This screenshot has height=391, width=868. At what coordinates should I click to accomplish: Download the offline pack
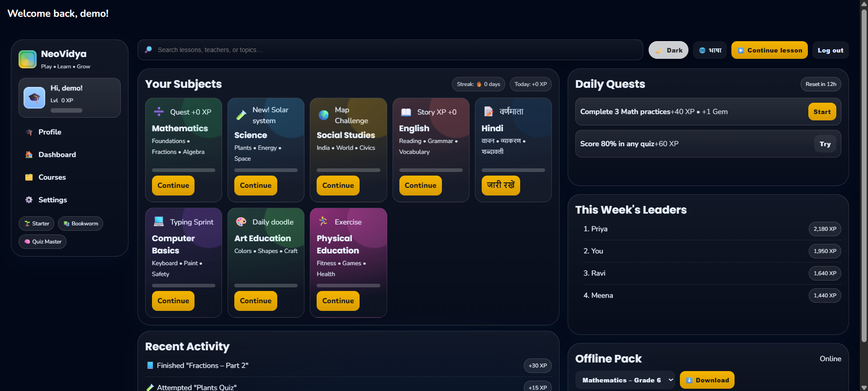point(707,380)
